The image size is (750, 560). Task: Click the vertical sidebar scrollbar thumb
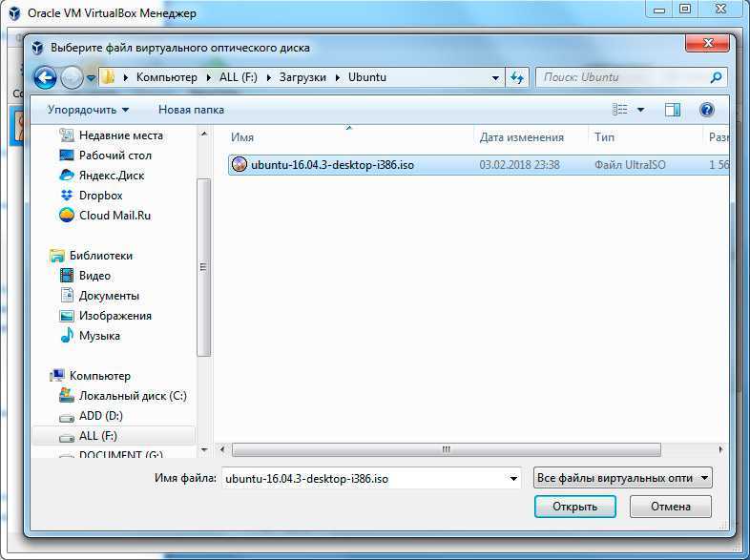pos(204,267)
